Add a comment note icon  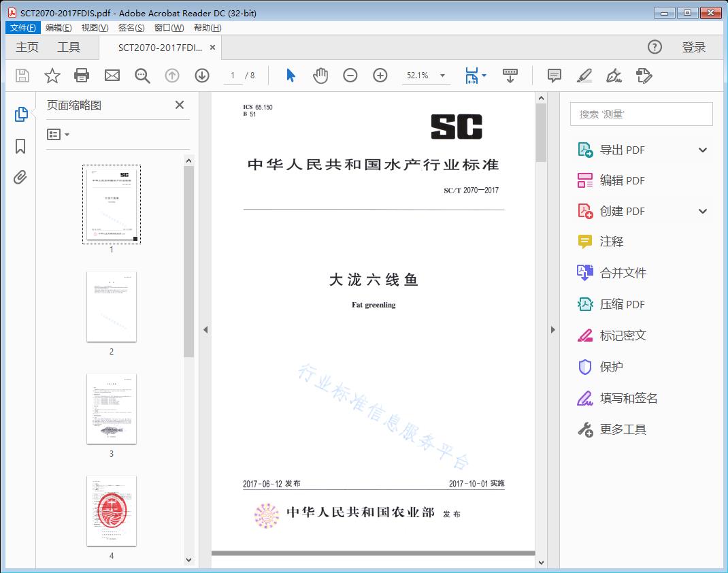point(555,76)
